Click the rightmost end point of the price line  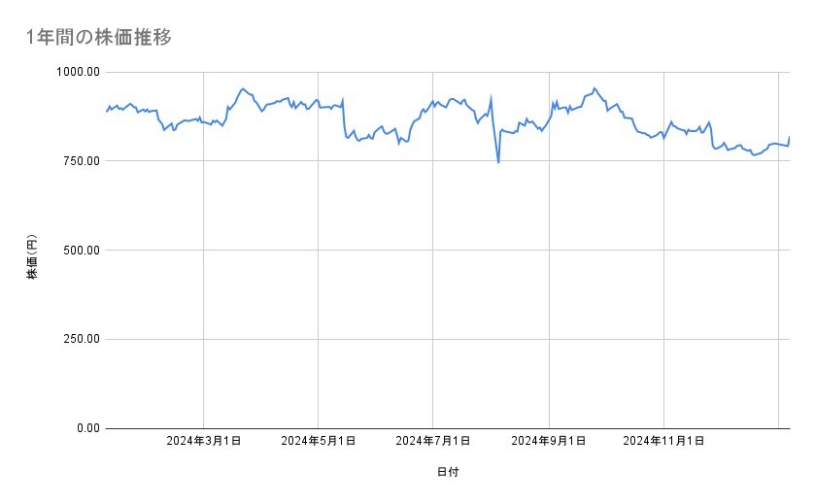[x=790, y=137]
